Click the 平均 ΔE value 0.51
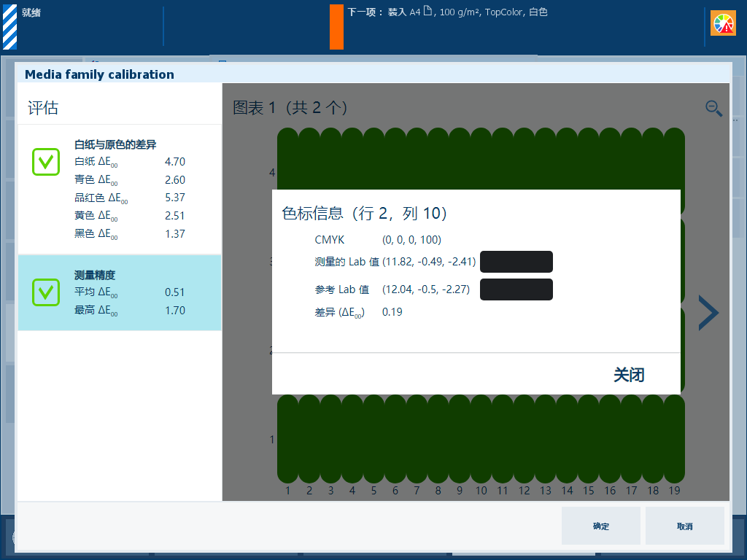 coord(175,292)
